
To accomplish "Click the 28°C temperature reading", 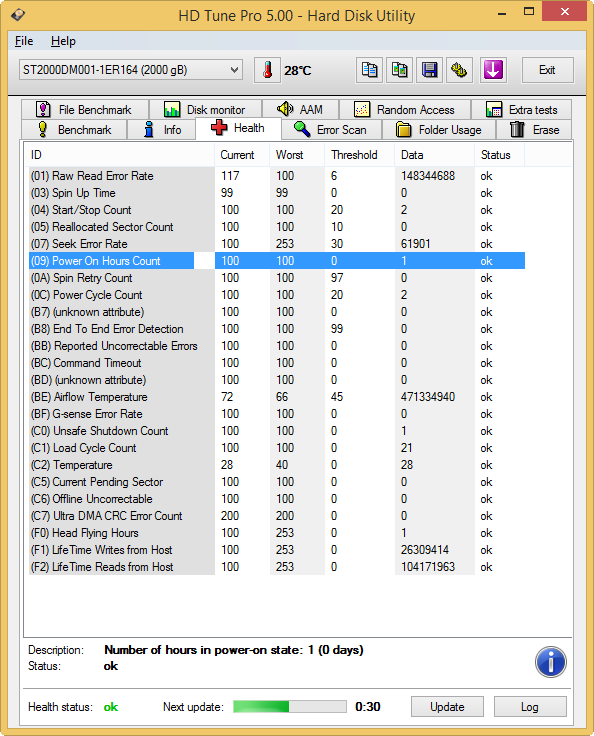I will coord(298,71).
